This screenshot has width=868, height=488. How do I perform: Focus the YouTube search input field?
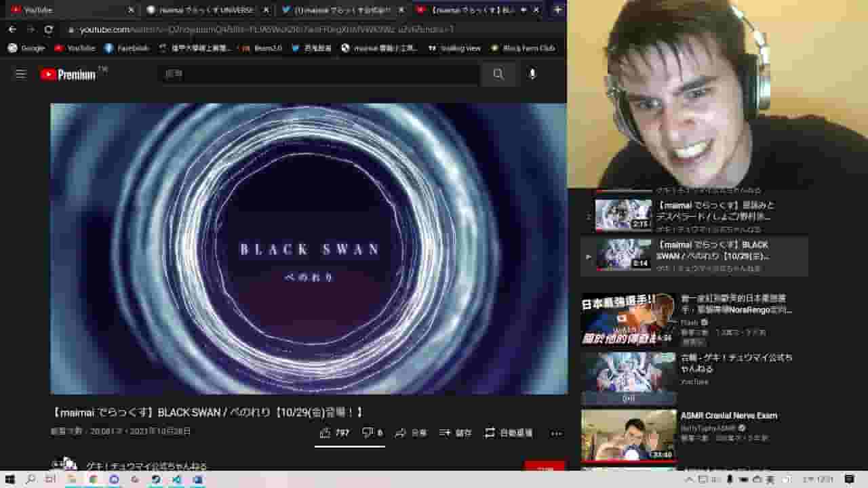pyautogui.click(x=319, y=75)
